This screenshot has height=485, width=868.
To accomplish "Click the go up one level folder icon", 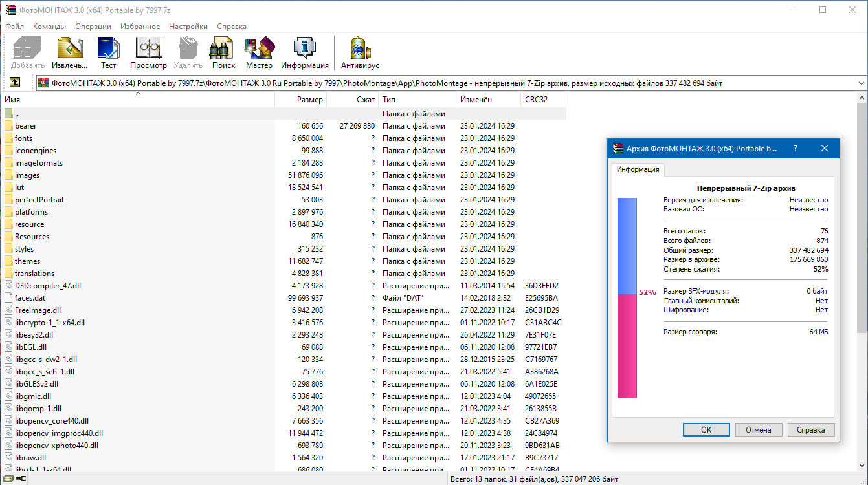I will 14,82.
